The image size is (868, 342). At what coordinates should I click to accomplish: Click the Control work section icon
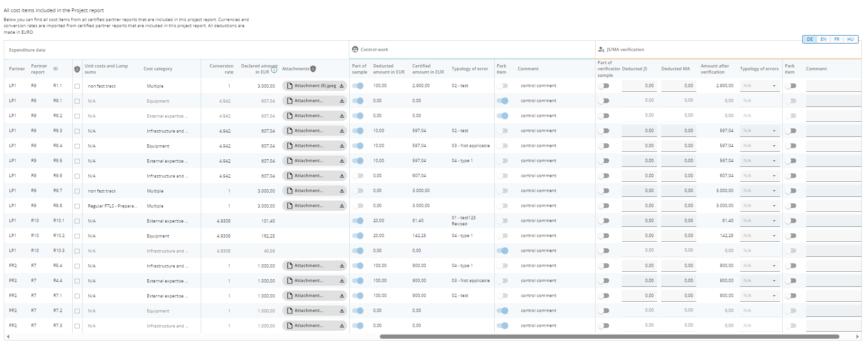[x=355, y=49]
